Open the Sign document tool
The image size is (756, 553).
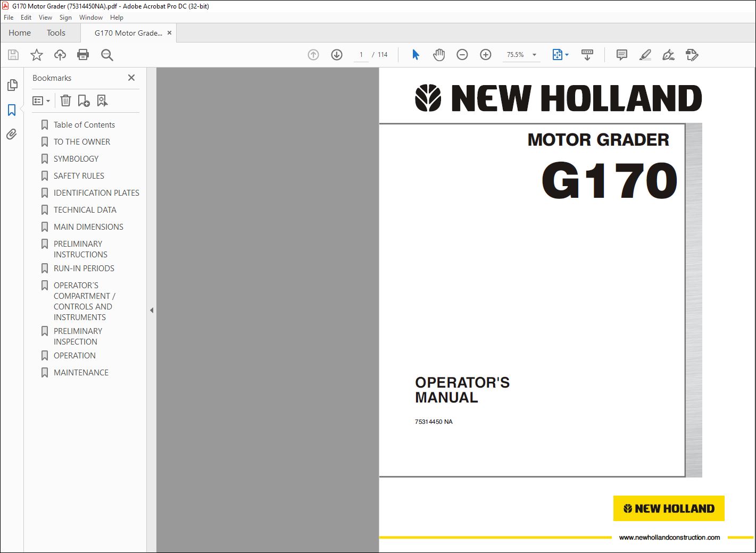click(x=668, y=55)
